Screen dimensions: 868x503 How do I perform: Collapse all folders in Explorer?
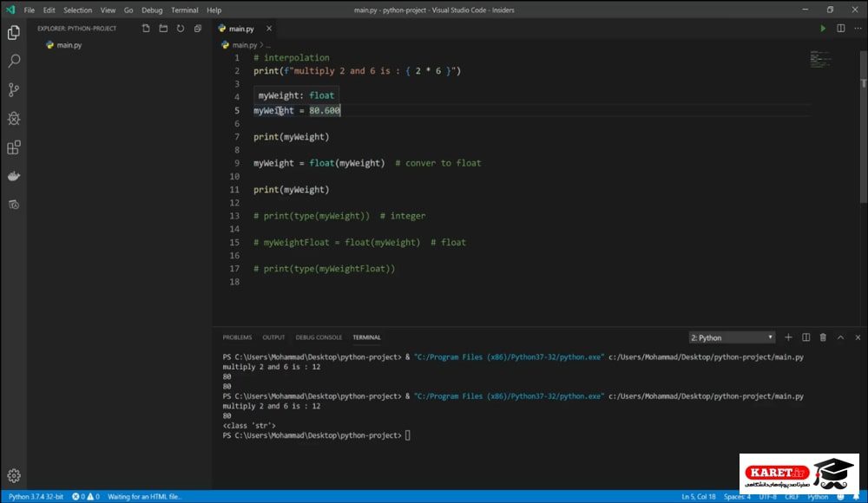coord(198,29)
